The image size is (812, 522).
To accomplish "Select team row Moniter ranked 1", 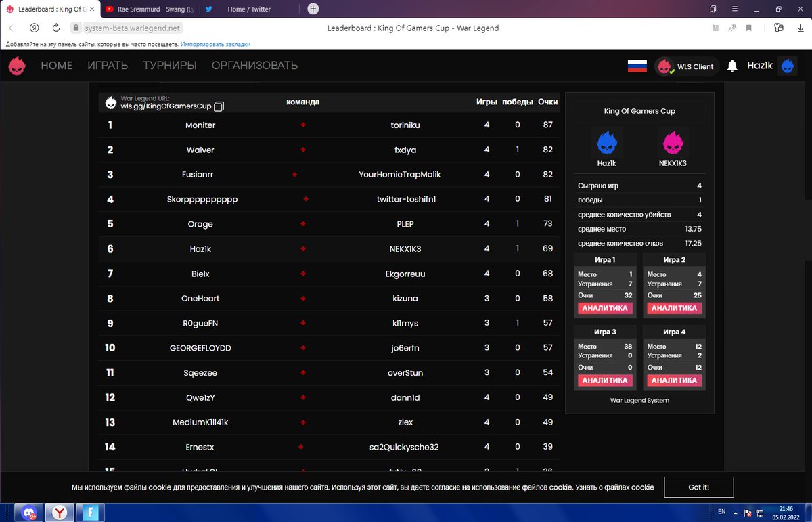I will (329, 125).
